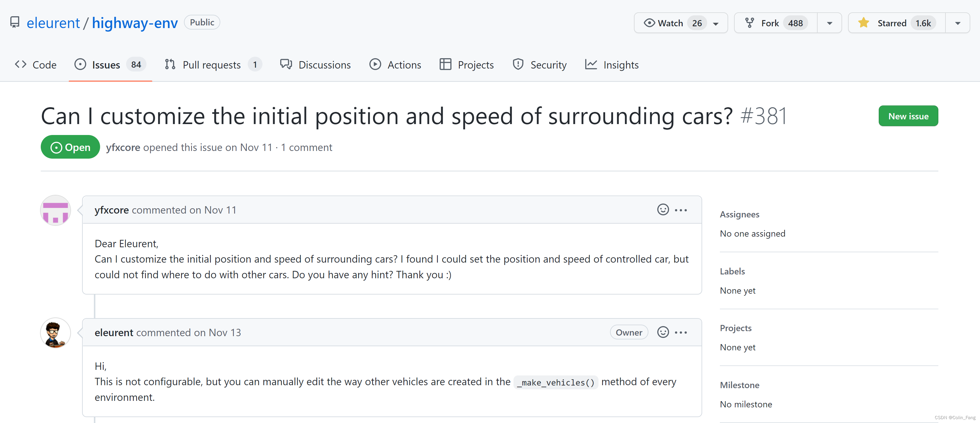
Task: Click the Pull requests merge icon
Action: pyautogui.click(x=170, y=64)
